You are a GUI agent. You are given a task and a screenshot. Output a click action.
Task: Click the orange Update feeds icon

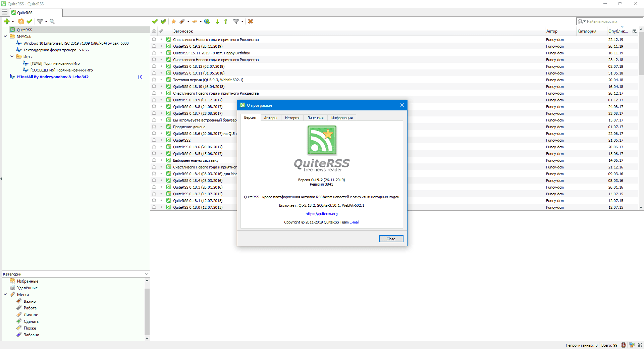point(21,21)
